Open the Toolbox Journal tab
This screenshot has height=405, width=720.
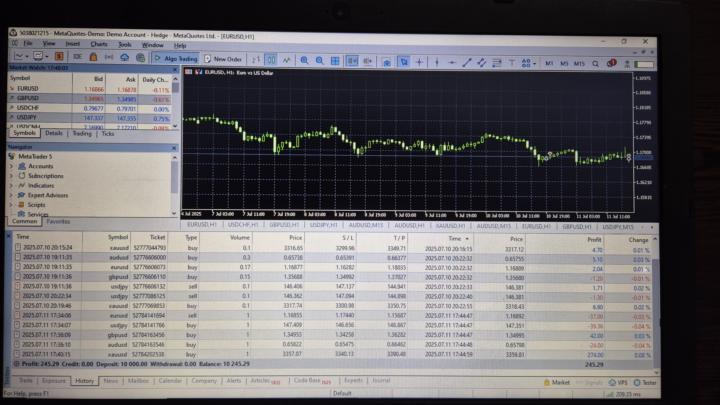pyautogui.click(x=381, y=380)
